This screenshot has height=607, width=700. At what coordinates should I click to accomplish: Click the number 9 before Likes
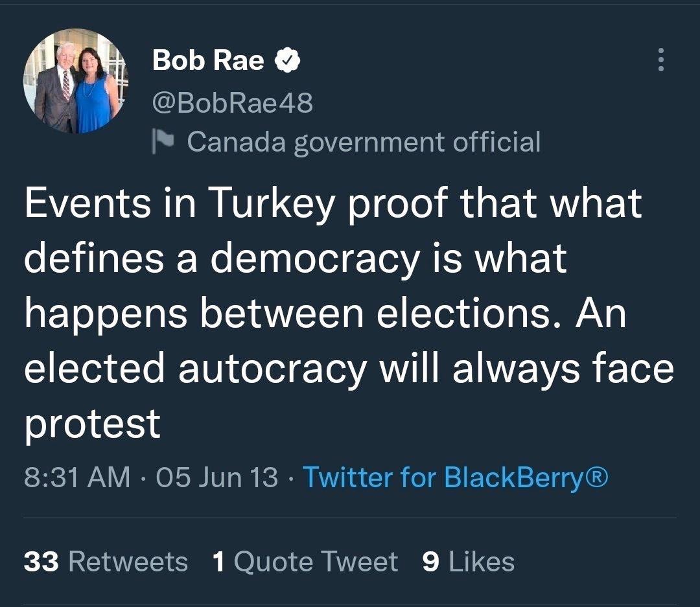(x=430, y=561)
